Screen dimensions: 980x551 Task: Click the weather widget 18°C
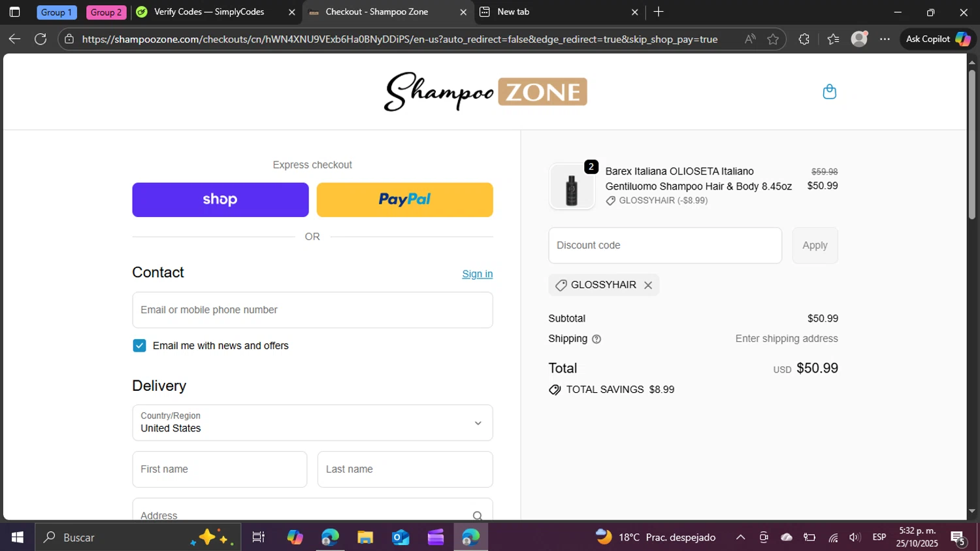[655, 537]
